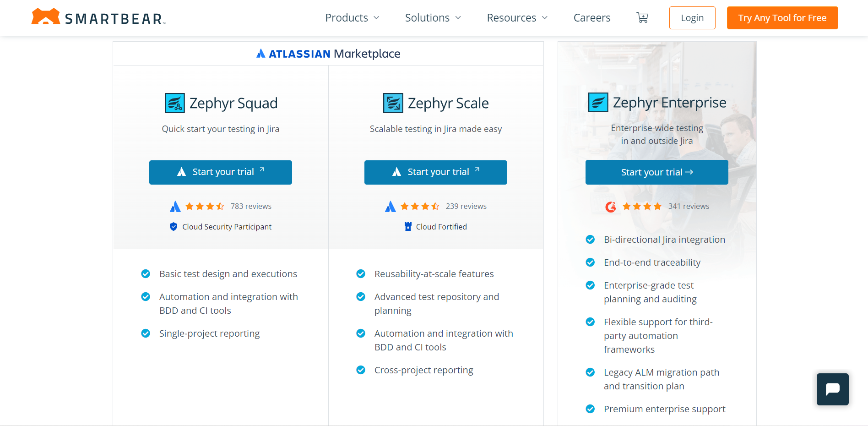Click the Atlassian Marketplace logo

point(328,54)
